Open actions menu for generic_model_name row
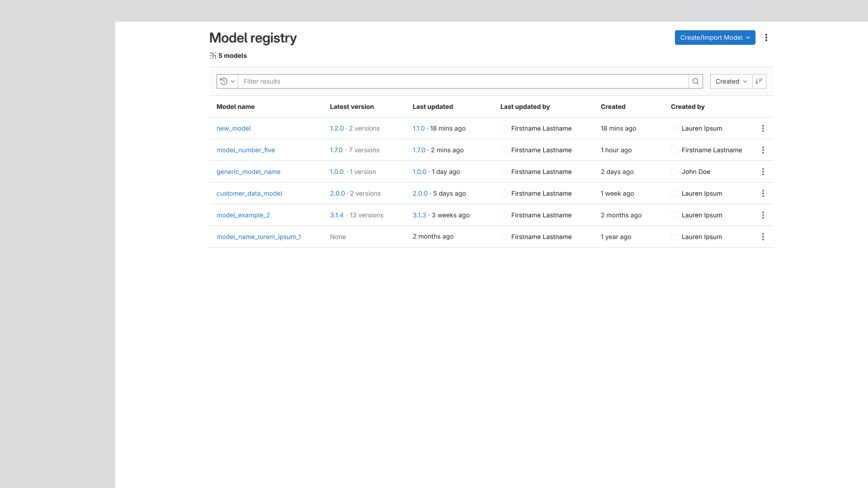The width and height of the screenshot is (868, 488). pos(763,172)
